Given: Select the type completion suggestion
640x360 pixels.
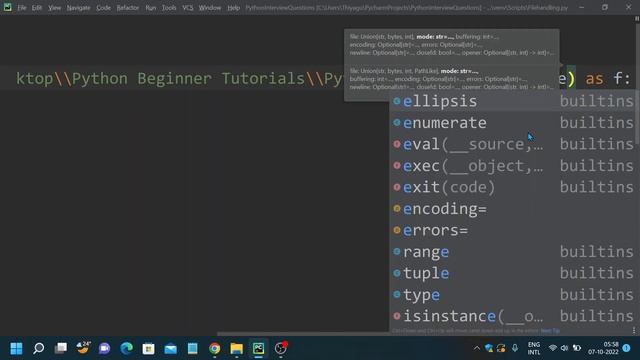Looking at the screenshot, I should 512,295.
